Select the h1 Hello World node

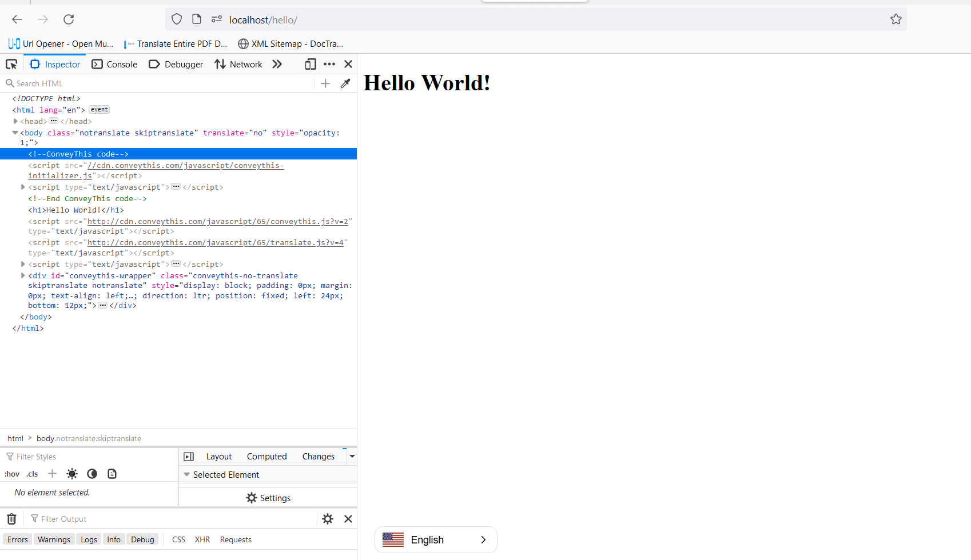pyautogui.click(x=76, y=210)
